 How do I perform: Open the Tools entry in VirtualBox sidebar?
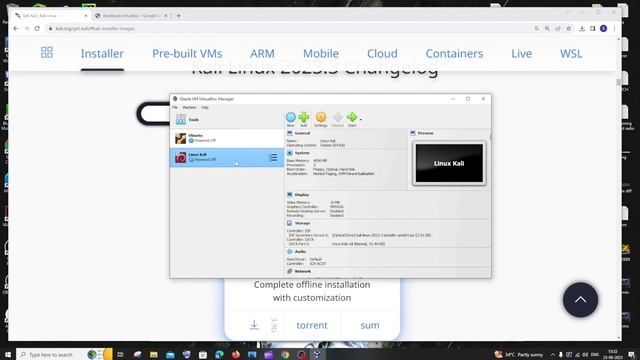227,120
